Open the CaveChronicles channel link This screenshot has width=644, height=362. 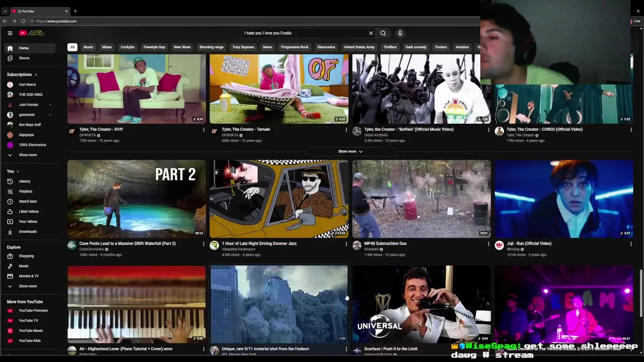click(x=92, y=249)
